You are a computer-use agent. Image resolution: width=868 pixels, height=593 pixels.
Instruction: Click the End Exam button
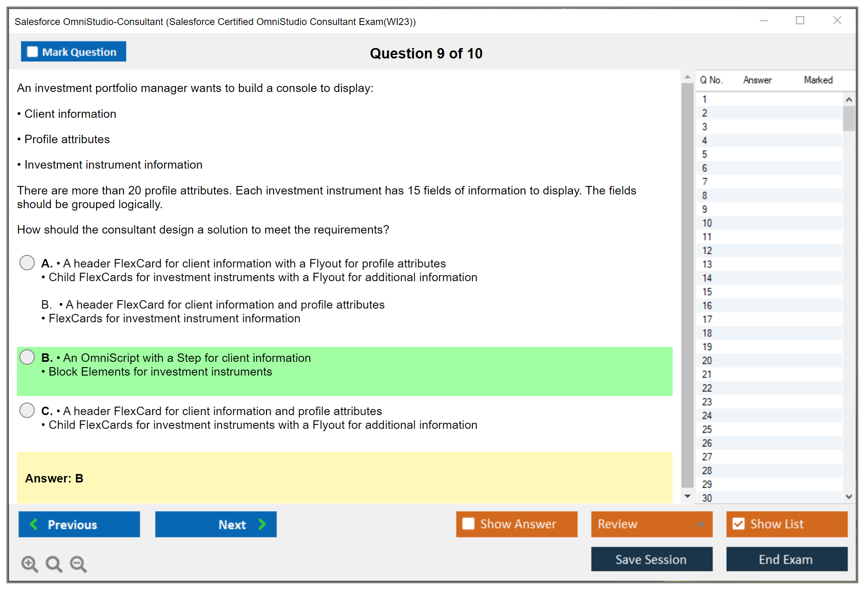click(x=786, y=559)
